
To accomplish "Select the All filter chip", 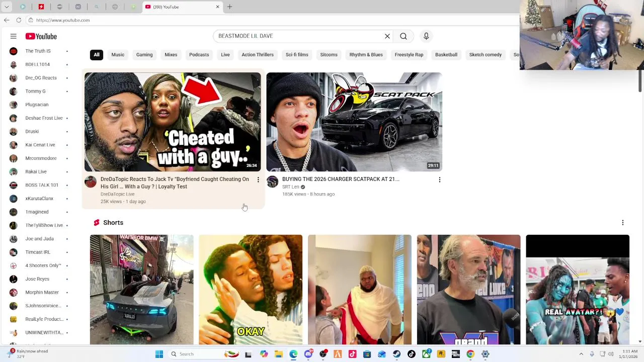I will [97, 55].
